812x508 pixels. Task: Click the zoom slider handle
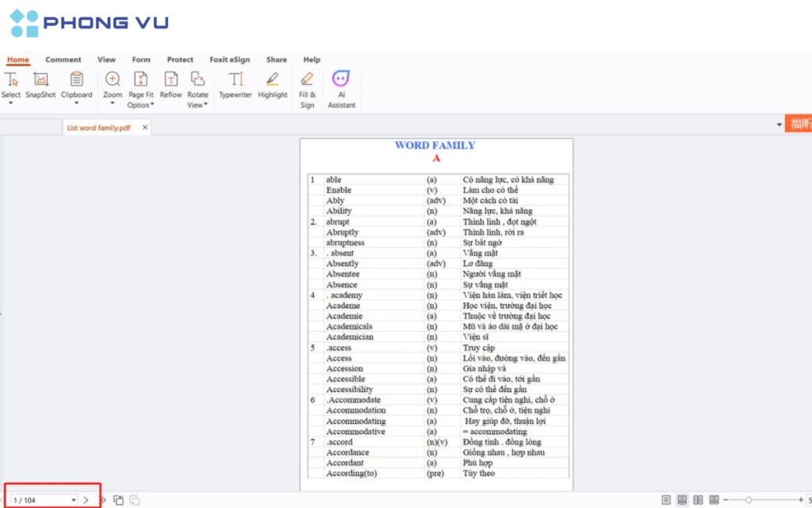748,500
